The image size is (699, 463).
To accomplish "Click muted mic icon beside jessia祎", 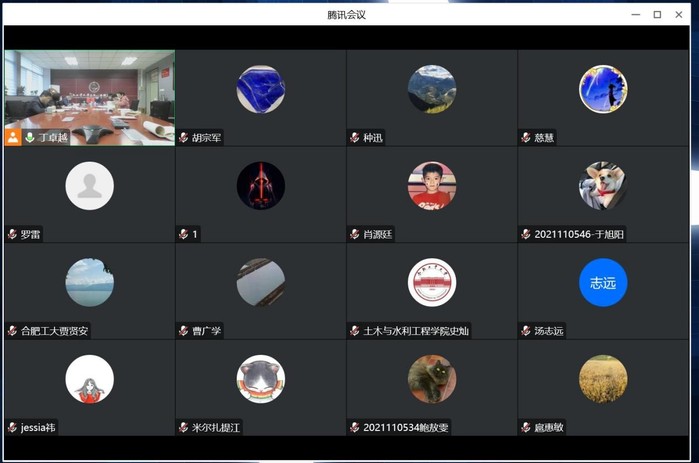I will [12, 427].
